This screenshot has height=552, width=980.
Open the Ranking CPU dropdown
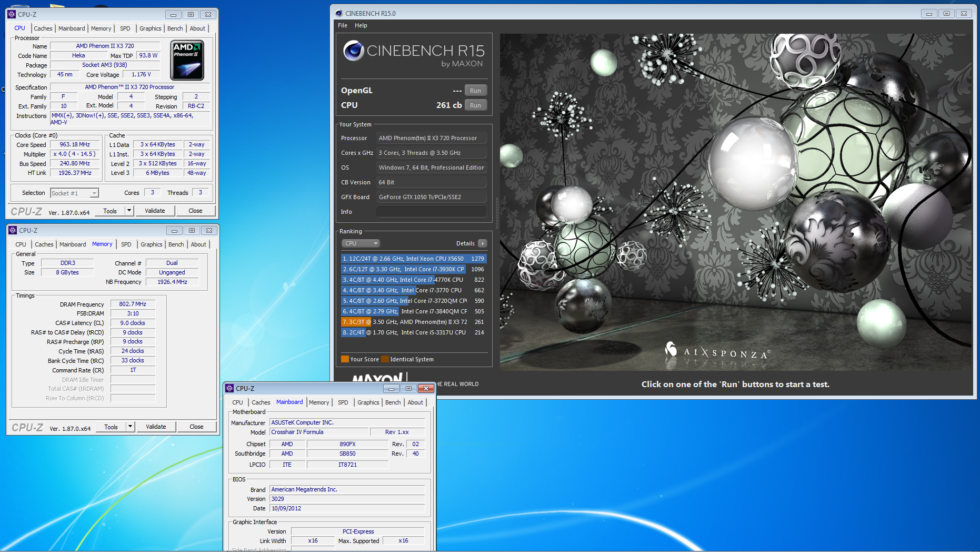click(x=361, y=243)
